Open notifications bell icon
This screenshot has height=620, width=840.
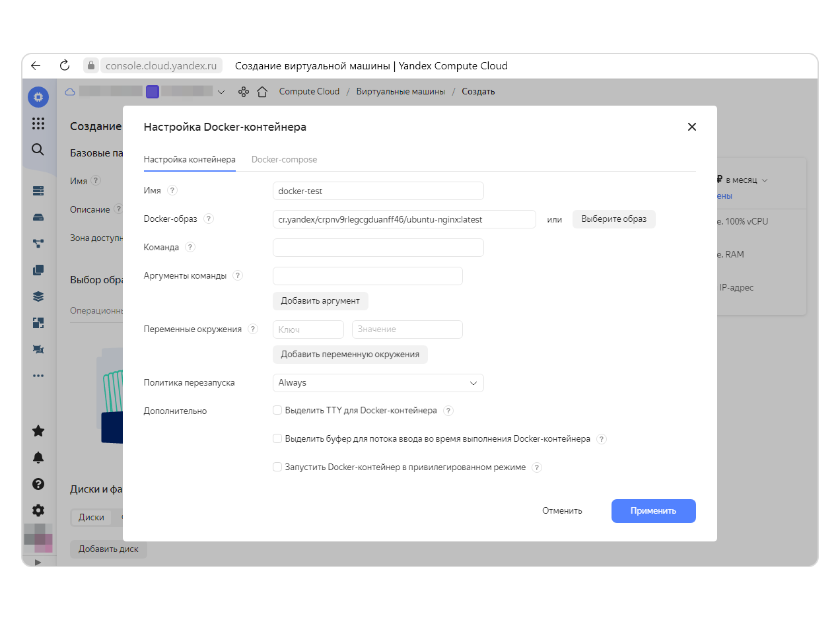pyautogui.click(x=38, y=457)
